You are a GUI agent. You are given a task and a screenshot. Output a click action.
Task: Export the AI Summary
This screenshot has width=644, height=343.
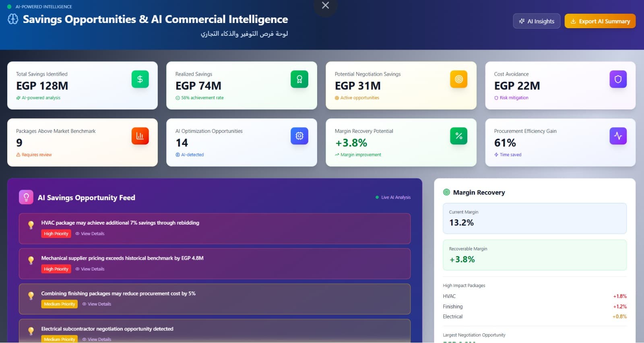[600, 21]
